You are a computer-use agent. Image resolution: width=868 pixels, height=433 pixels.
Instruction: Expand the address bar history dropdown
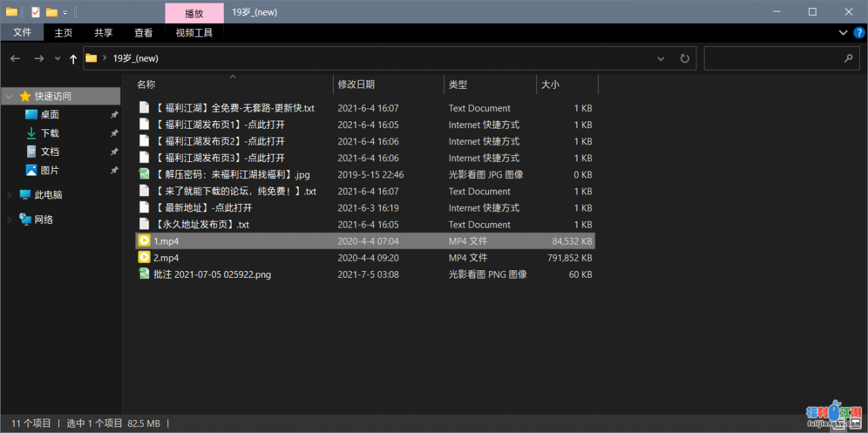tap(660, 58)
